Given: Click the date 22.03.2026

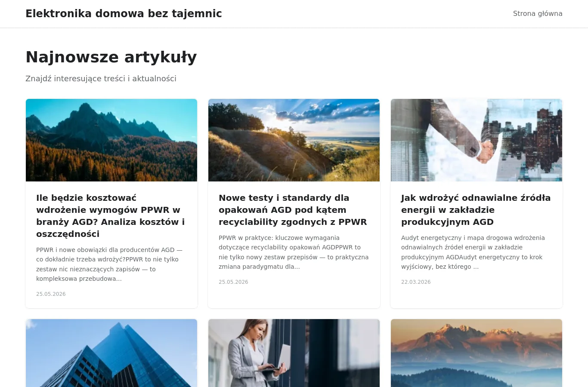Looking at the screenshot, I should pos(416,282).
